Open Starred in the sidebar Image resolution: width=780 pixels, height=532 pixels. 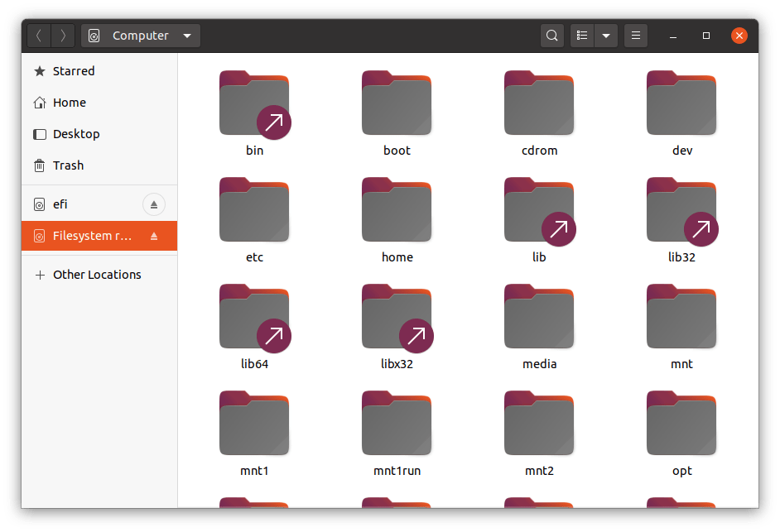tap(74, 71)
